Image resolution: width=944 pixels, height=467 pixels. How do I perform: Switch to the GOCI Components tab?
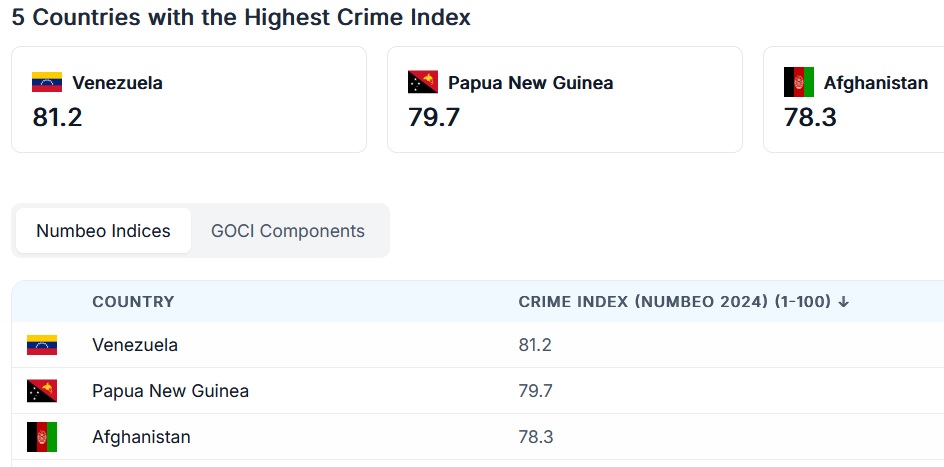coord(288,231)
